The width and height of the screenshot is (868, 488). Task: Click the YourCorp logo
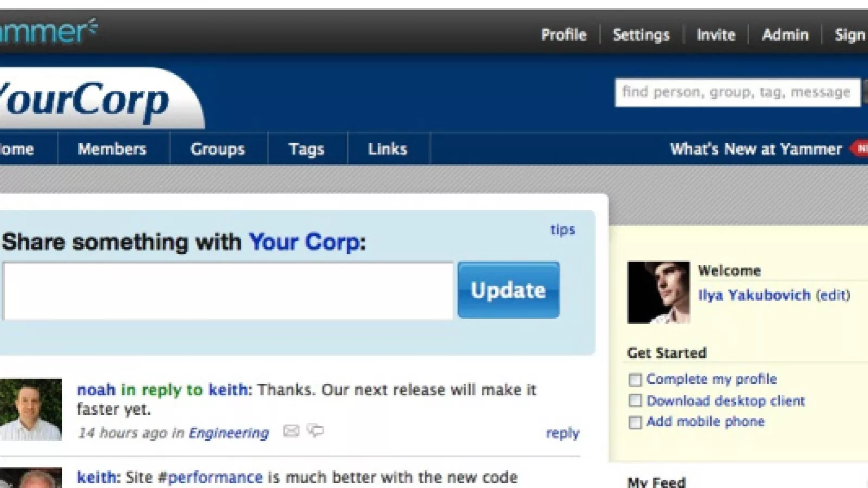87,100
